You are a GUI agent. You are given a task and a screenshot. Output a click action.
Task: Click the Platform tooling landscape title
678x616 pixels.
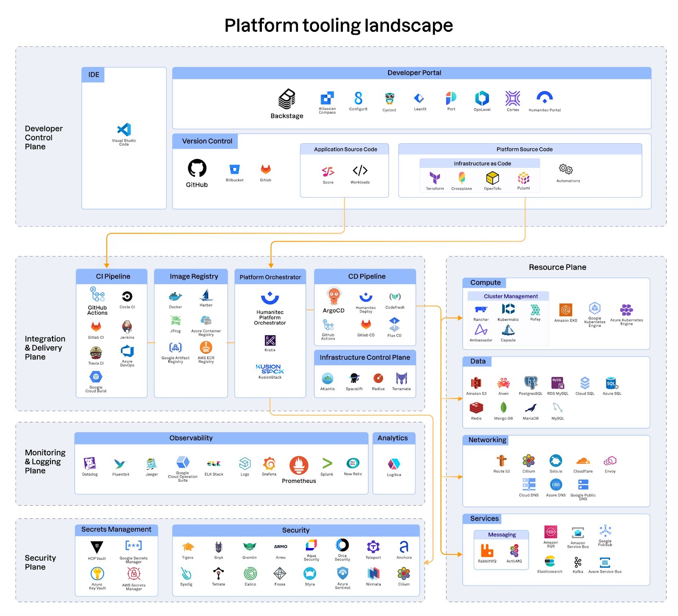pos(339,25)
